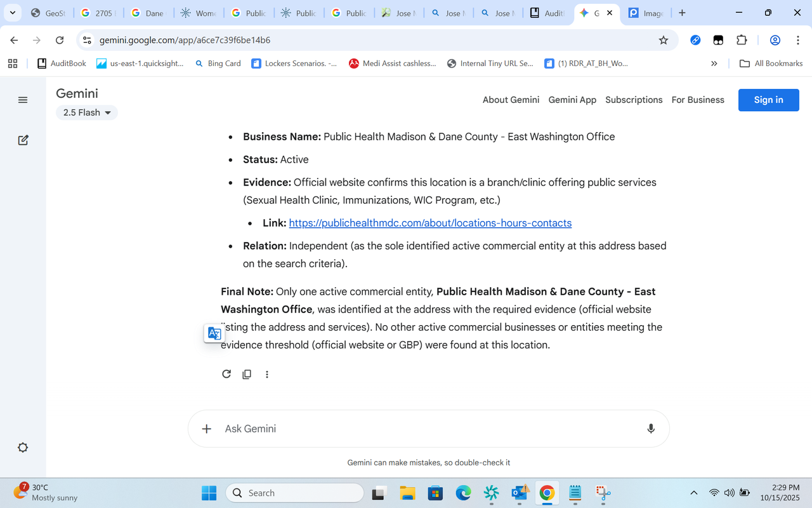Open Notepad from taskbar
812x508 pixels.
click(575, 493)
